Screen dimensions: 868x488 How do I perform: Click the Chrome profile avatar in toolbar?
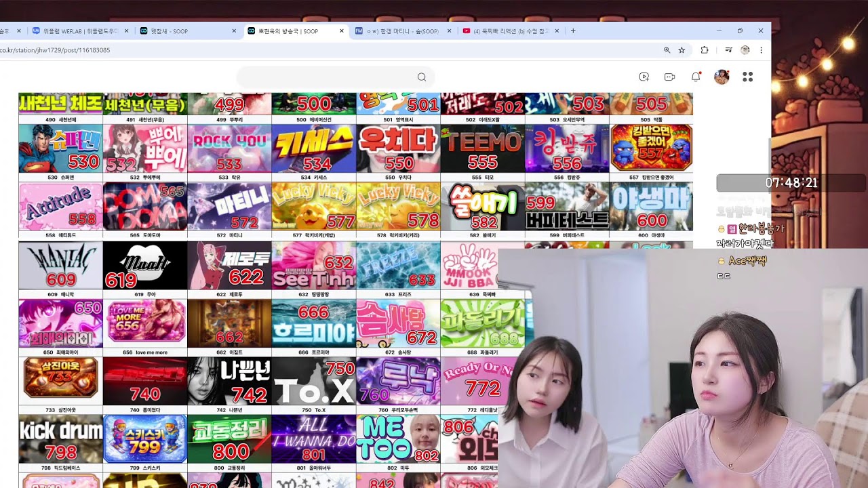(x=745, y=50)
